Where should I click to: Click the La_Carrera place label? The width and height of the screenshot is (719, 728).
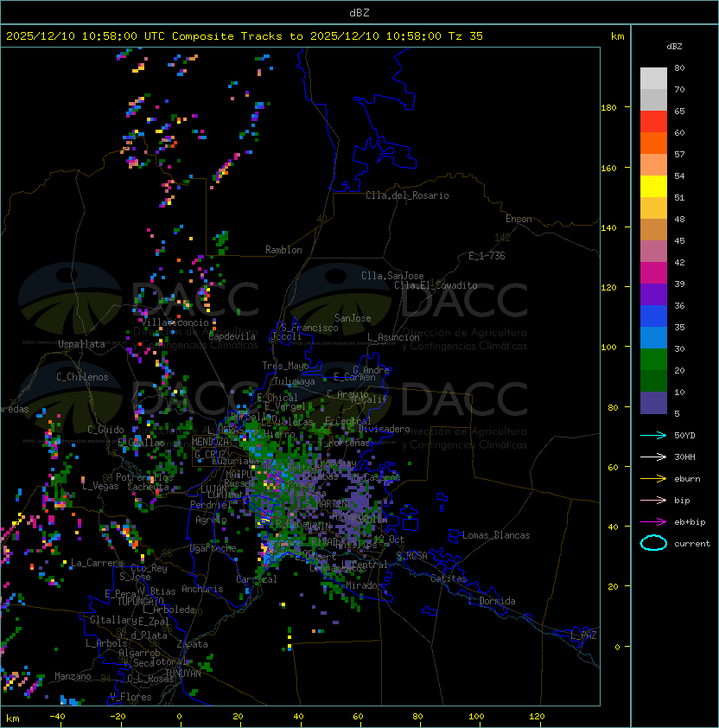coord(97,563)
